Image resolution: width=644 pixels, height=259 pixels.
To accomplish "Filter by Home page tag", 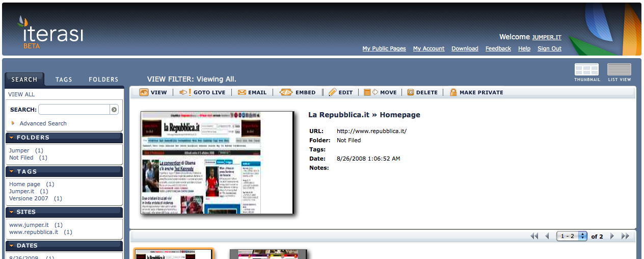I will click(24, 184).
